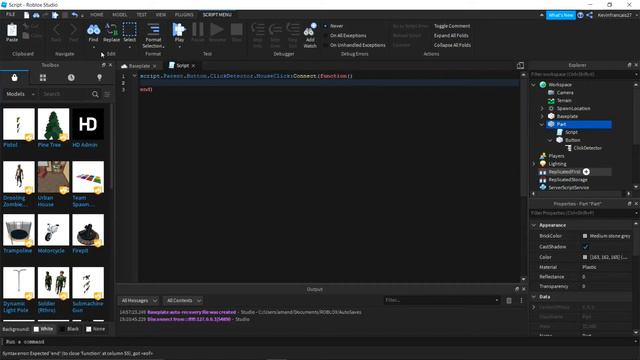Click the Color property swatch
Image resolution: width=640 pixels, height=360 pixels.
(x=585, y=257)
